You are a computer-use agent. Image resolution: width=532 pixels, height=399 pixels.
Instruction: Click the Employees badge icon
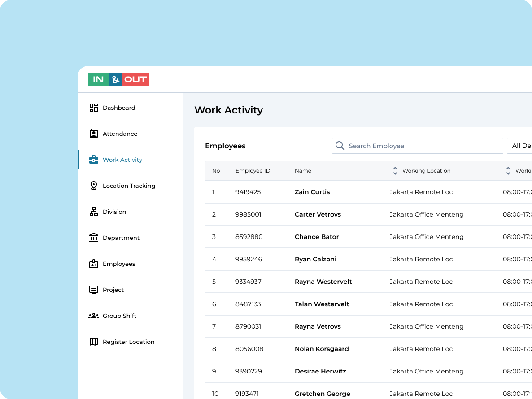pos(93,264)
